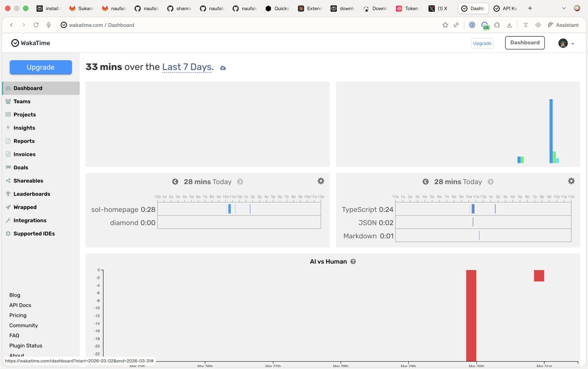
Task: Click the sol-homepage project label
Action: [115, 210]
